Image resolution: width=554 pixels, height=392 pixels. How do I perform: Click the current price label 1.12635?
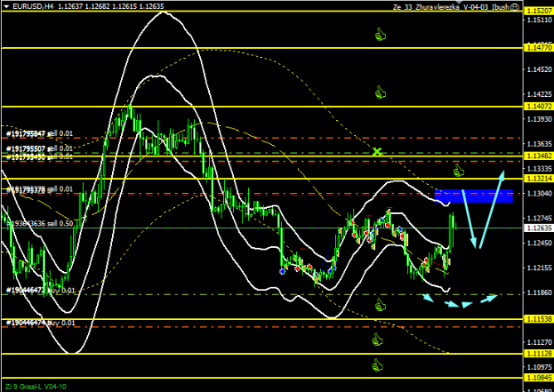click(536, 228)
